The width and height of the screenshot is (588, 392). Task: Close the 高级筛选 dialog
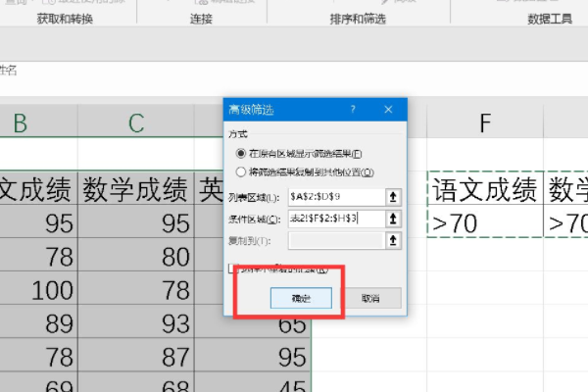point(388,109)
